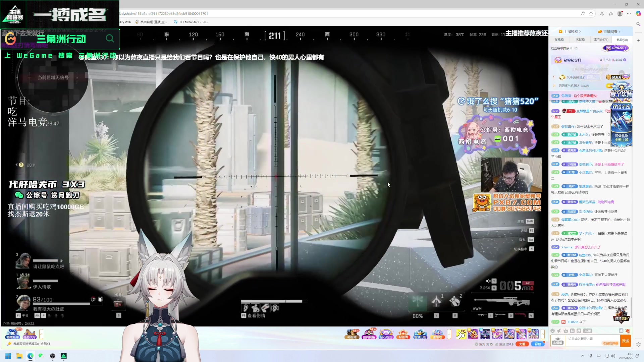Expand the system tray hidden icons chevron
644x362 pixels.
tap(583, 356)
